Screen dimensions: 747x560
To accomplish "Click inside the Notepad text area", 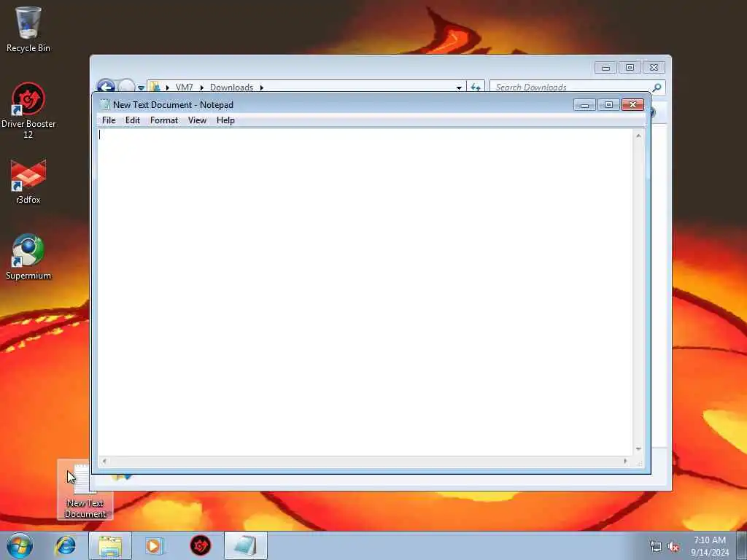I will [365, 292].
